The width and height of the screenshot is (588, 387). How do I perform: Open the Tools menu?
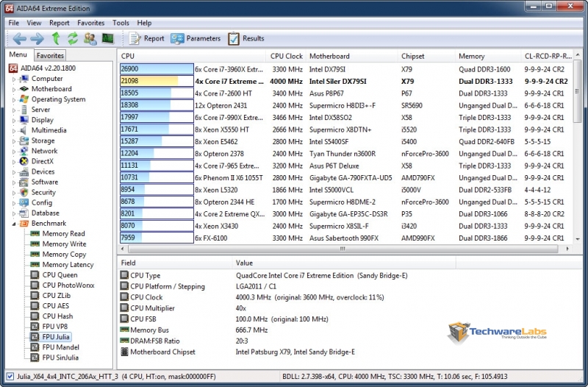tap(121, 23)
